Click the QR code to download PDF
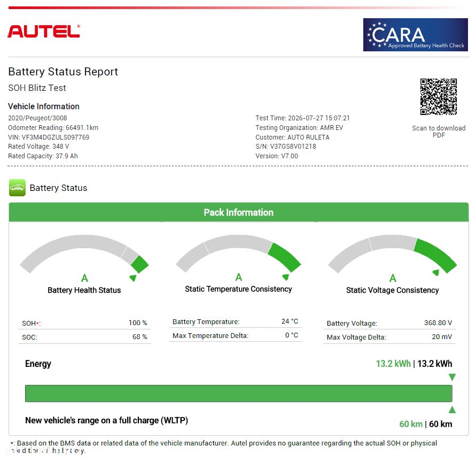 [x=439, y=97]
